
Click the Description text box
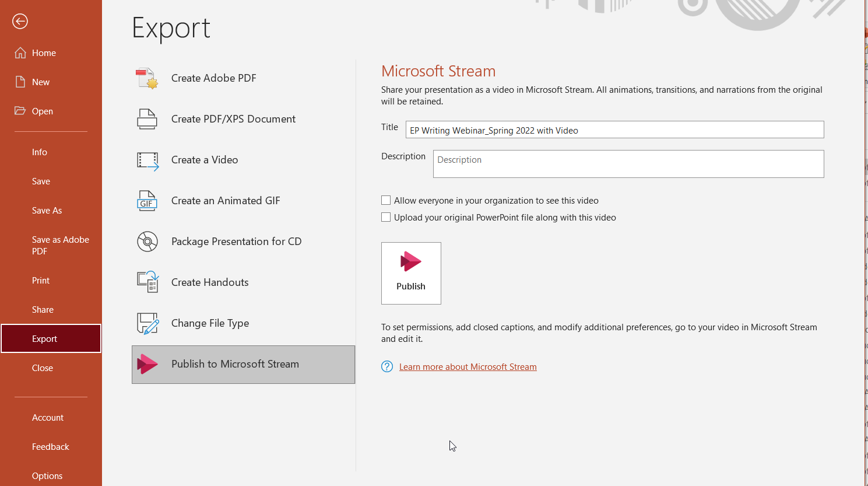(x=628, y=164)
